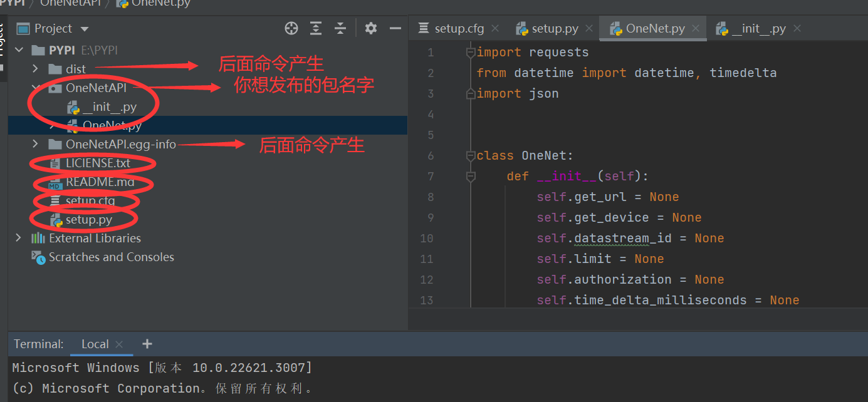Fold __init__ method at line 7
The height and width of the screenshot is (402, 868).
tap(471, 177)
